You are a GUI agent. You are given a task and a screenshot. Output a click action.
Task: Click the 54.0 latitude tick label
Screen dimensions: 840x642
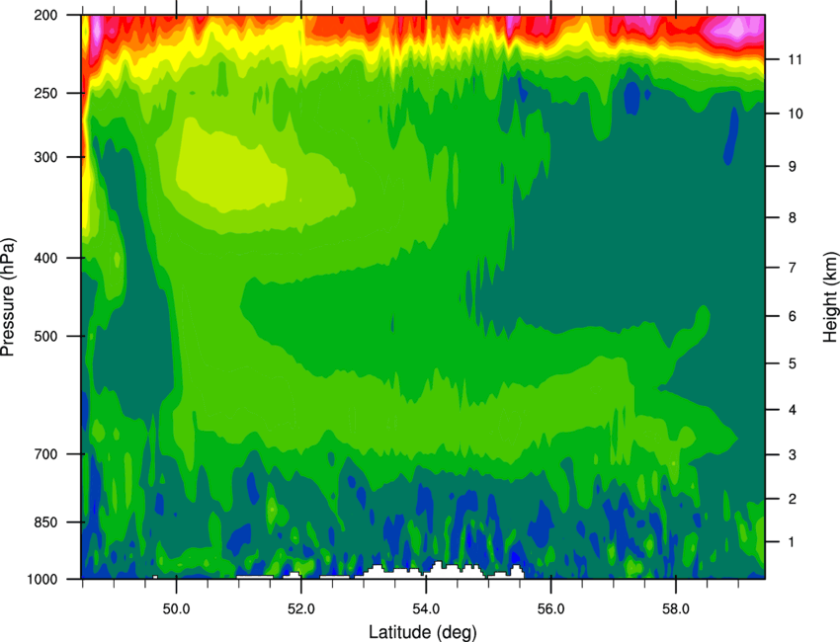[426, 609]
